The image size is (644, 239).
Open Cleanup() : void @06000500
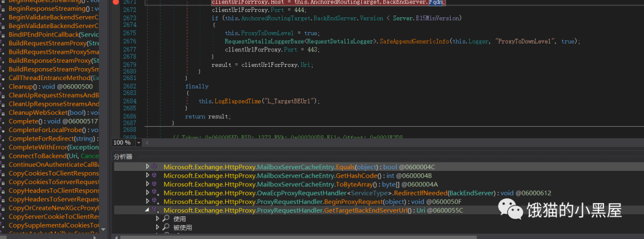coord(51,87)
